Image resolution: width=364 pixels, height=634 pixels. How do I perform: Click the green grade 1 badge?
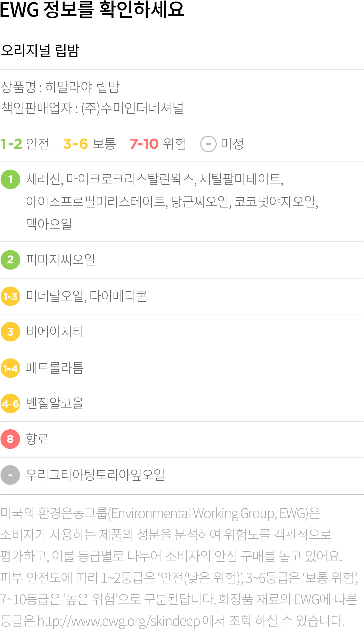[10, 180]
